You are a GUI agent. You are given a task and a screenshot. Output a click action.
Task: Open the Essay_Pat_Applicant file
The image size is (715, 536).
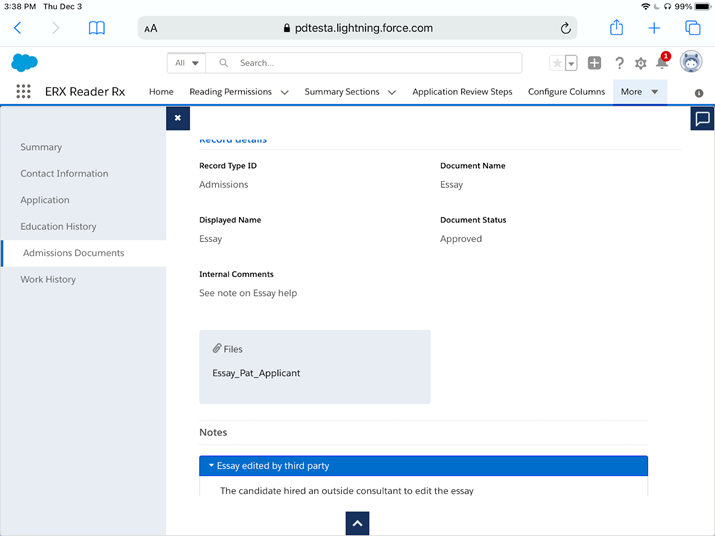[256, 373]
